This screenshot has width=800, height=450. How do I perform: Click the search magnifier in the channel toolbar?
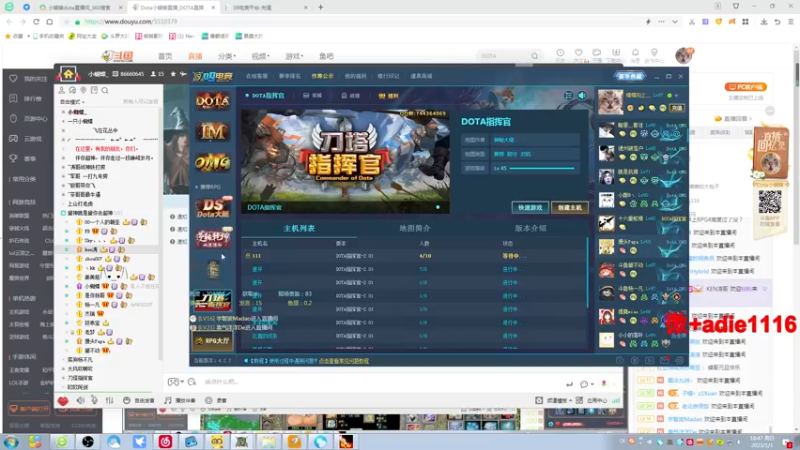[x=105, y=90]
